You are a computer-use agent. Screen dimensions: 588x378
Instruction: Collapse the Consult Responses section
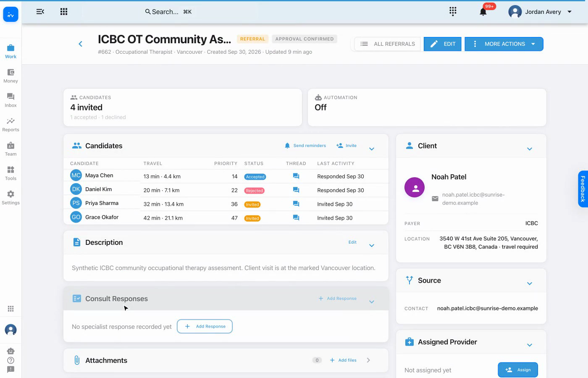coord(372,302)
